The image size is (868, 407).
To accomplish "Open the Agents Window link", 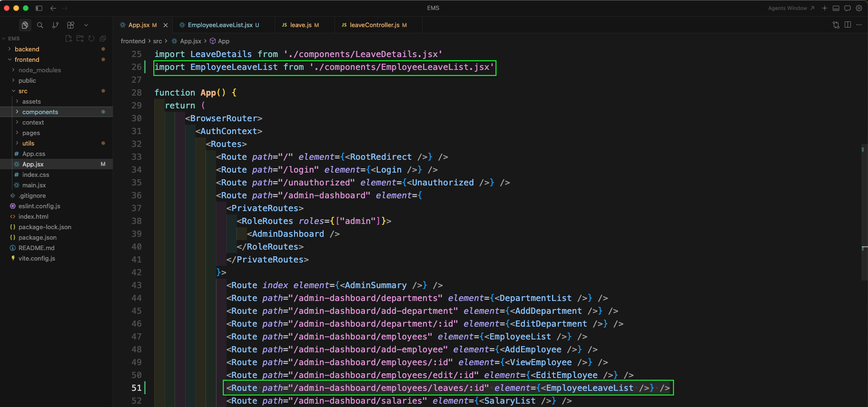I will [x=791, y=8].
